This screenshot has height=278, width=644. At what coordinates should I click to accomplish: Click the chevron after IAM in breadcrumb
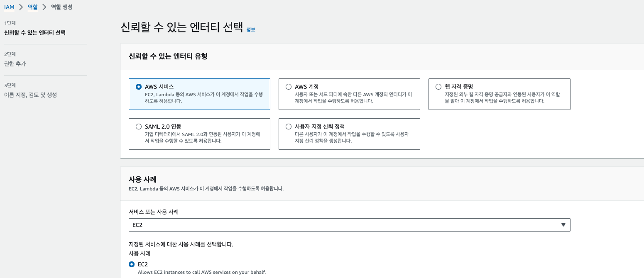pos(21,7)
